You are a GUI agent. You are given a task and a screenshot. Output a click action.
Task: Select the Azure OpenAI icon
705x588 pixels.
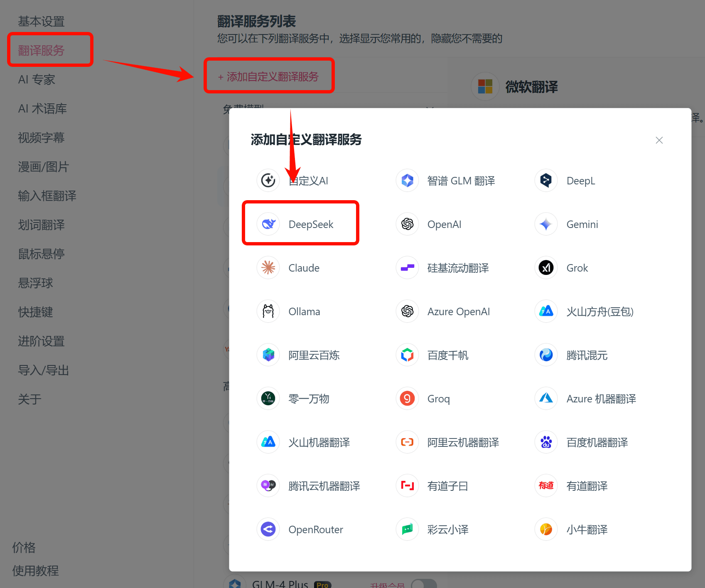coord(407,311)
